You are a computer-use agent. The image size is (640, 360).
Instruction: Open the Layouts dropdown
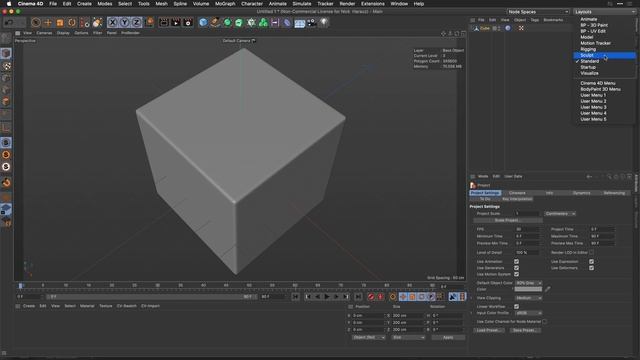(605, 12)
